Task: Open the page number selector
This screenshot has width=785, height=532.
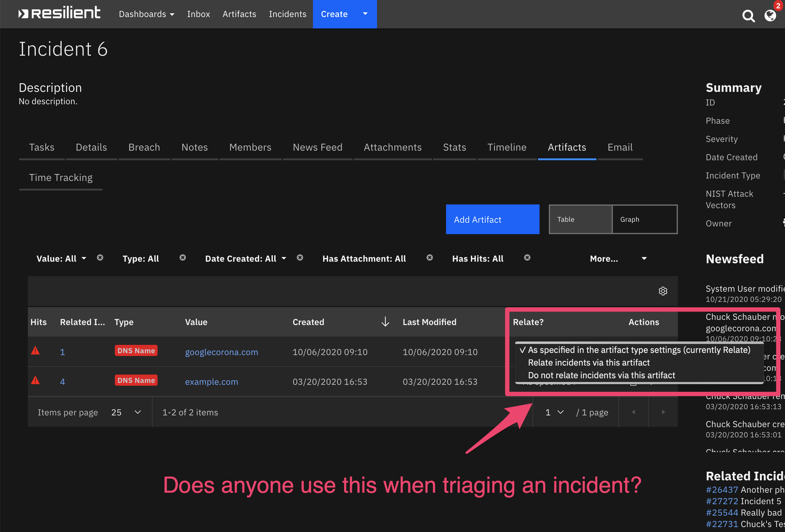Action: coord(554,412)
